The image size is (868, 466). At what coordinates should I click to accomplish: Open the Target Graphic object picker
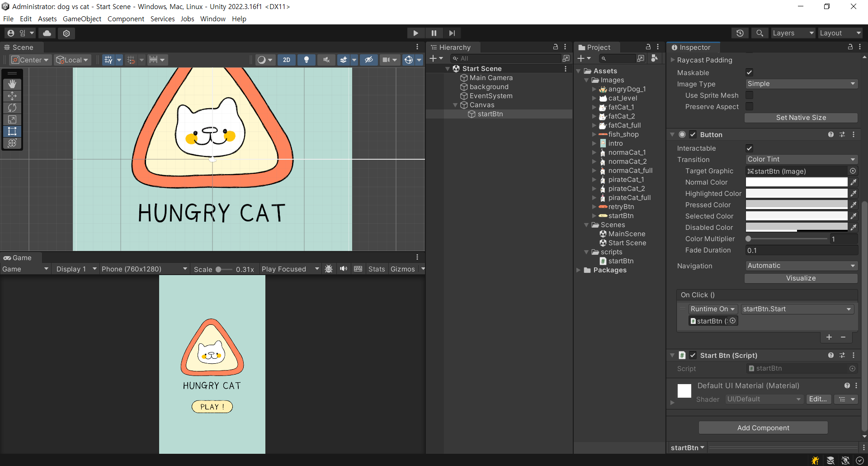(x=853, y=171)
